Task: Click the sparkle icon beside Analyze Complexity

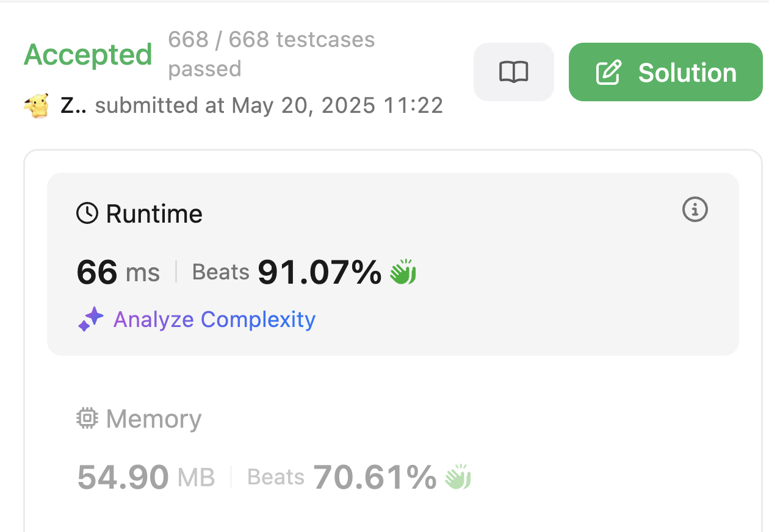Action: (x=91, y=319)
